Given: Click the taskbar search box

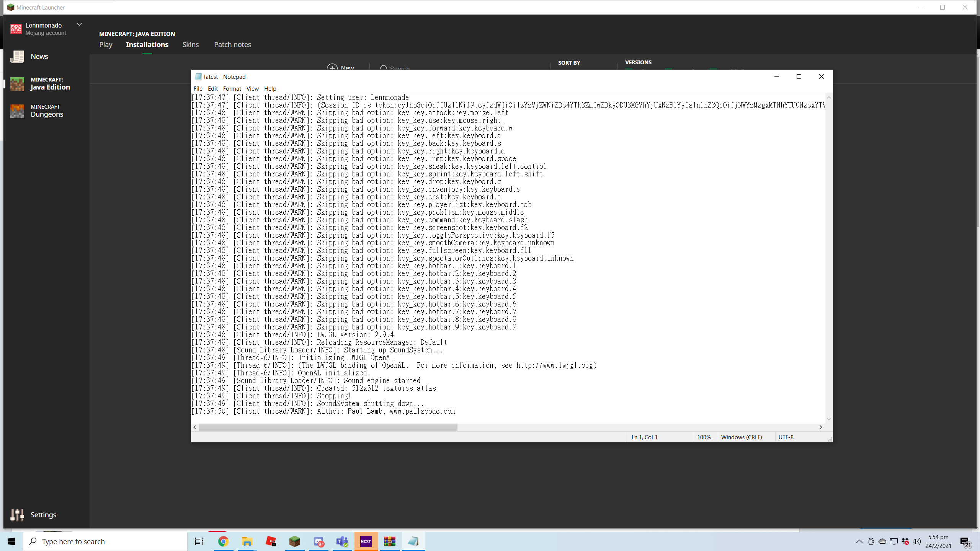Looking at the screenshot, I should (105, 541).
